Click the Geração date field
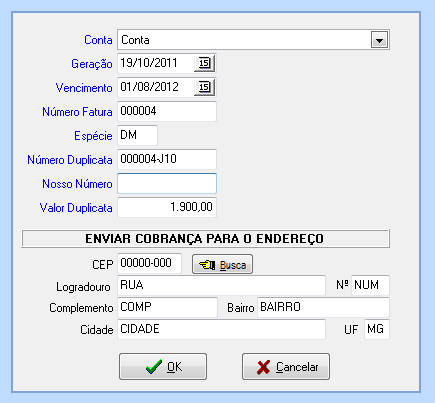Image resolution: width=435 pixels, height=403 pixels. pyautogui.click(x=156, y=63)
